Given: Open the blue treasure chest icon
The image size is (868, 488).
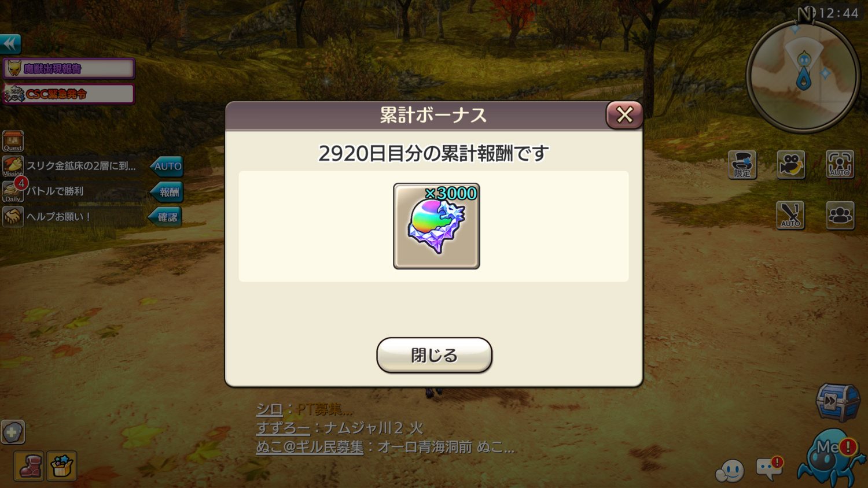Looking at the screenshot, I should coord(838,401).
